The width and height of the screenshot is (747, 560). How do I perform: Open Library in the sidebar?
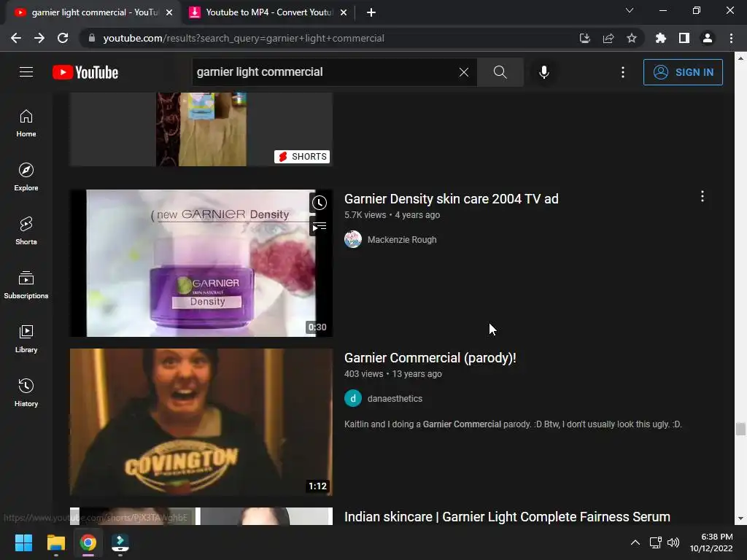(26, 338)
